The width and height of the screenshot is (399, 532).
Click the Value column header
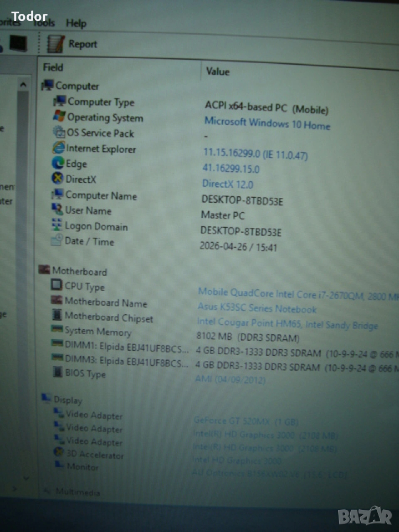[x=218, y=71]
